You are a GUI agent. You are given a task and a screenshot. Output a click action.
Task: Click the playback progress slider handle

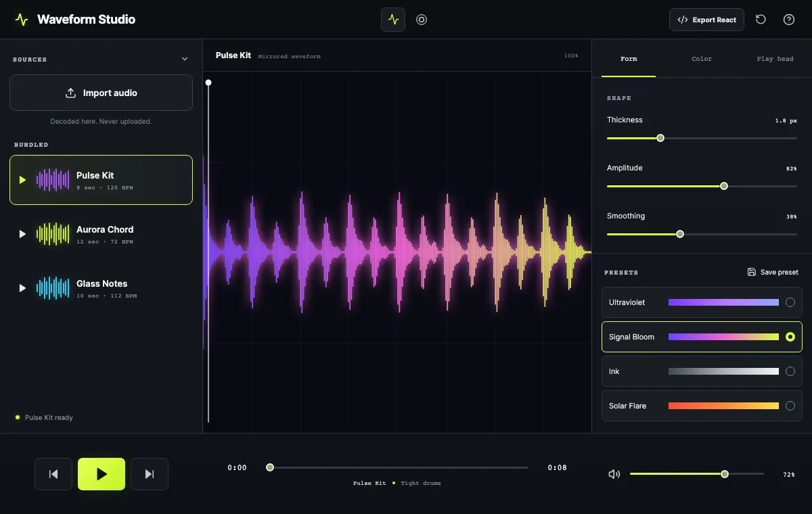point(270,467)
